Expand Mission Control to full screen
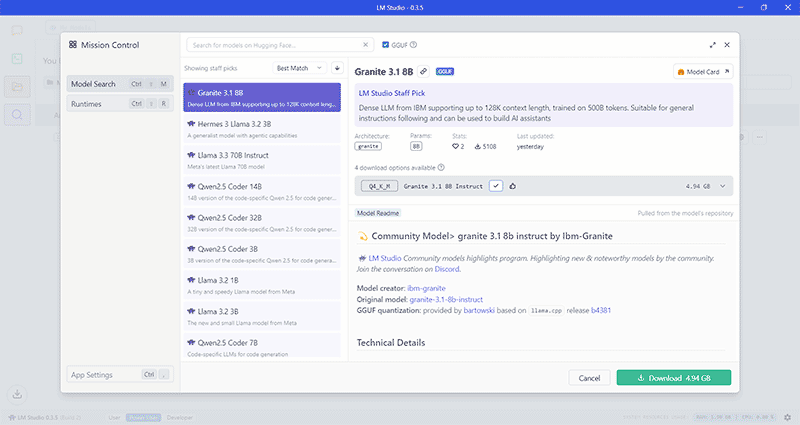This screenshot has height=425, width=800. (712, 45)
